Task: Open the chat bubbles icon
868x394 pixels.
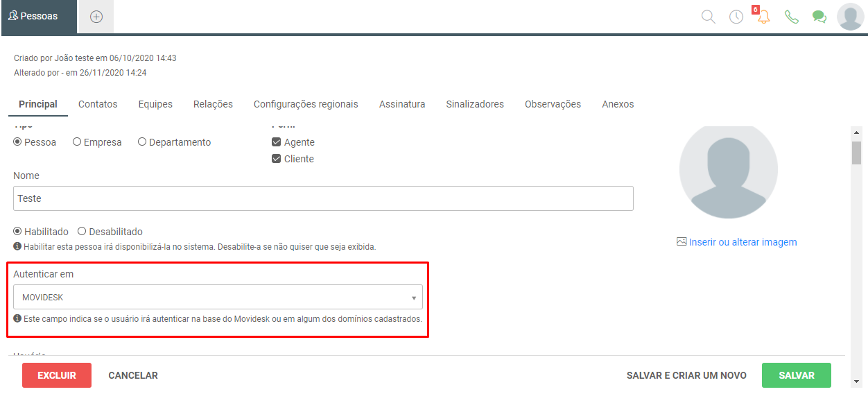Action: tap(819, 17)
